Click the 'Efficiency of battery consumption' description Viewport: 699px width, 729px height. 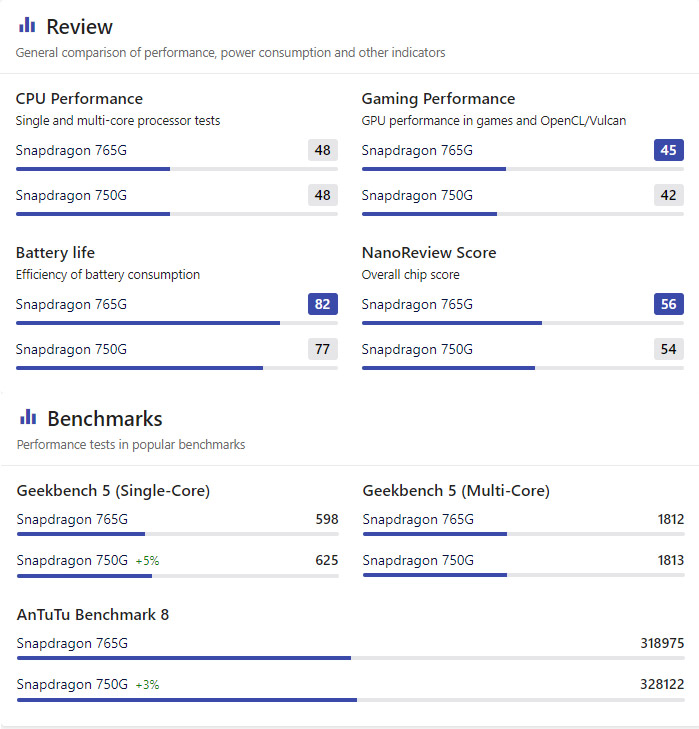(x=107, y=275)
